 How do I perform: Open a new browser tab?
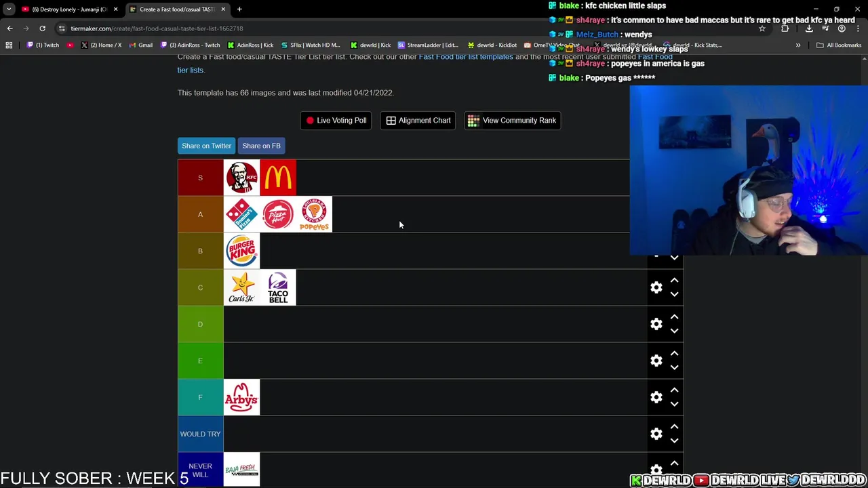click(239, 9)
